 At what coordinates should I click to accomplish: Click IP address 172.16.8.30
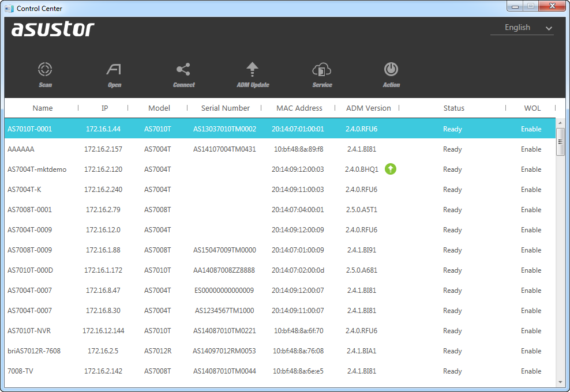pos(103,311)
